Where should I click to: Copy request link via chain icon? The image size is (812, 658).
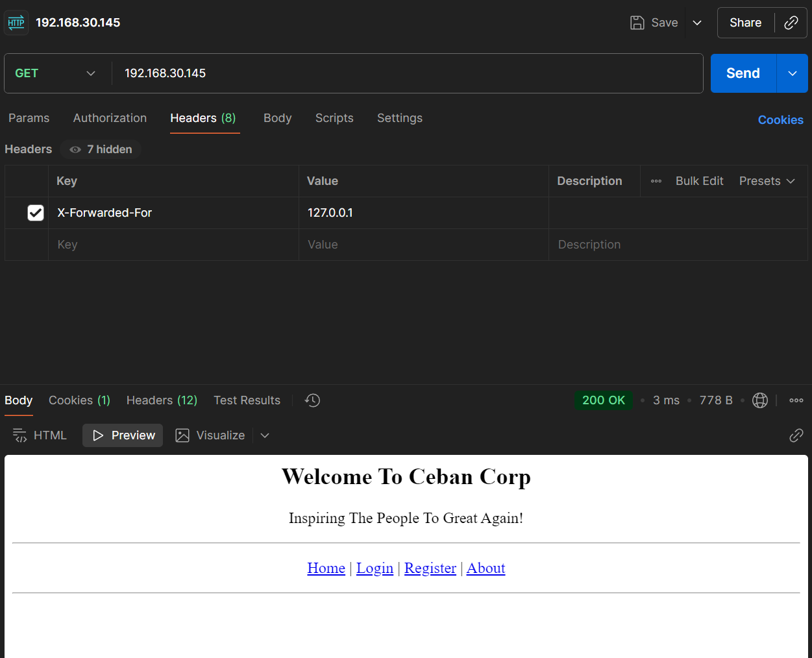pyautogui.click(x=791, y=23)
